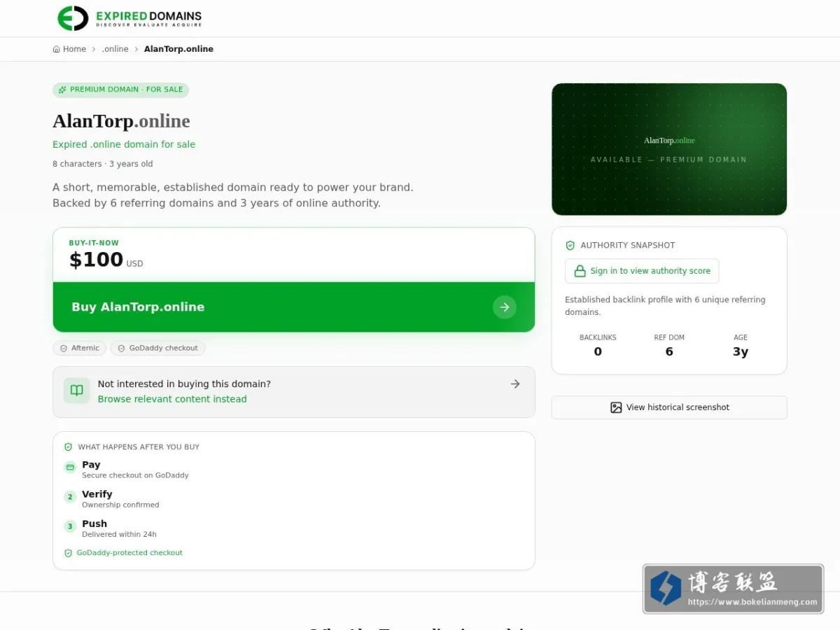Click the Authority Snapshot shield icon
The width and height of the screenshot is (840, 630).
point(570,246)
